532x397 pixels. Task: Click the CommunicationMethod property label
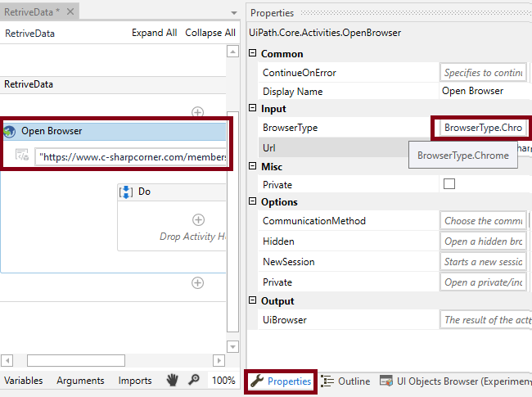[x=314, y=221]
